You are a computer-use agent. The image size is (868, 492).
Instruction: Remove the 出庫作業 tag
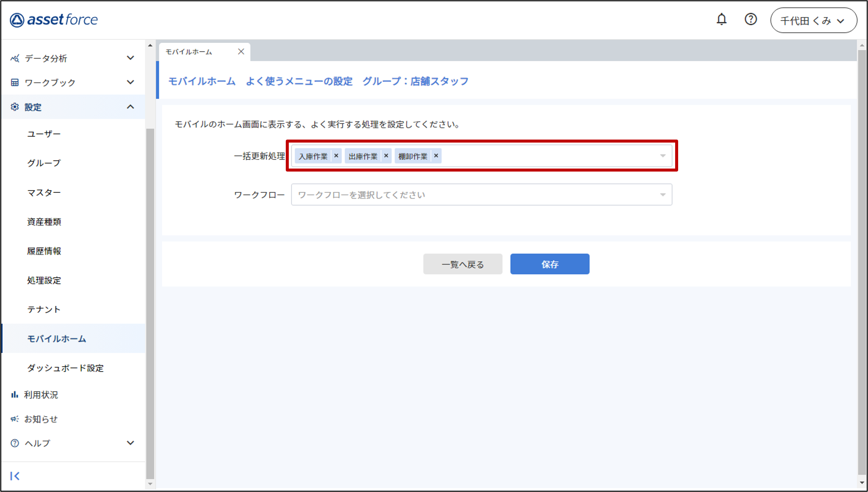386,156
